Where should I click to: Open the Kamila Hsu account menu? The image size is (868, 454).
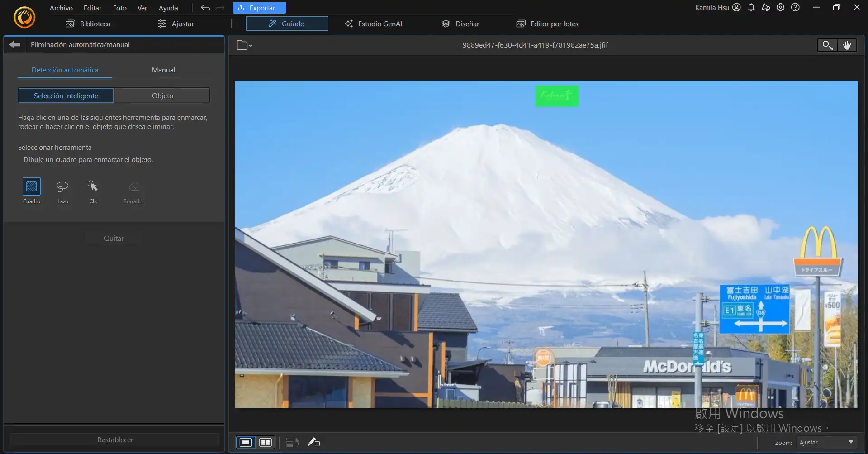click(x=716, y=7)
